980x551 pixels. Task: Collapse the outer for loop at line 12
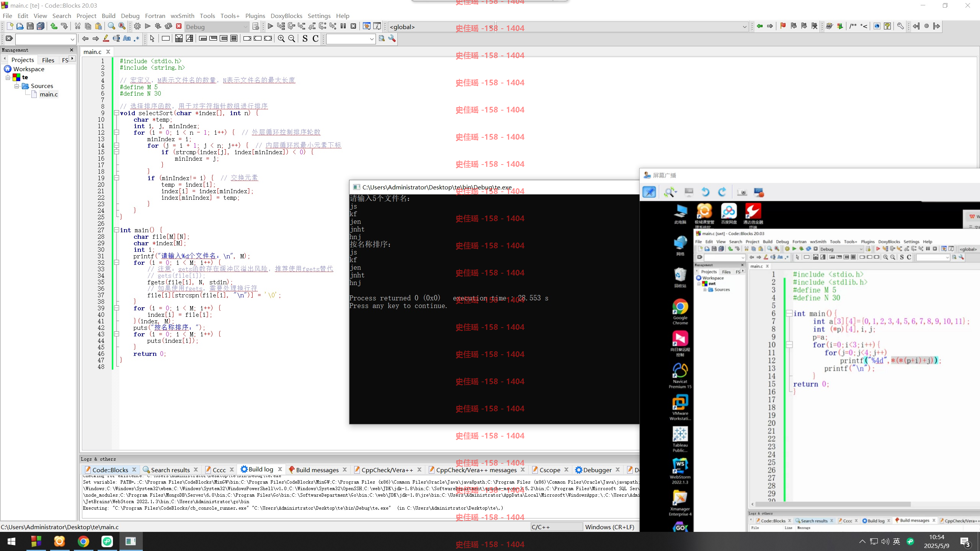[x=116, y=132]
